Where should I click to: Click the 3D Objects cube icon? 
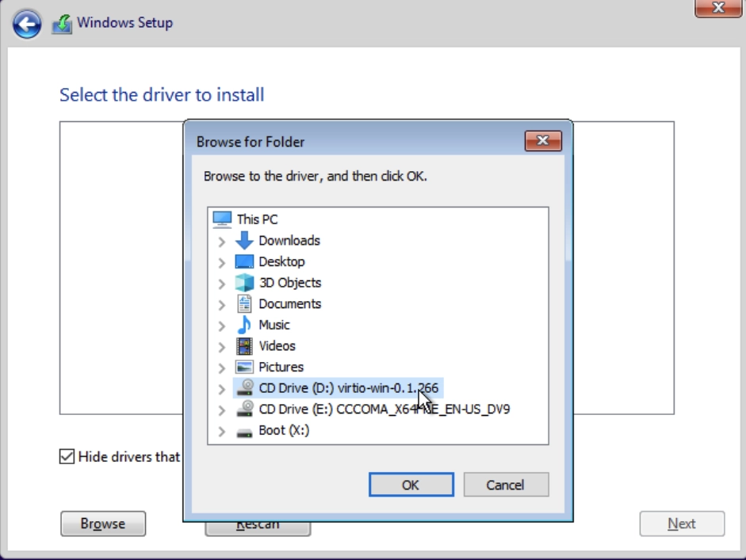244,283
